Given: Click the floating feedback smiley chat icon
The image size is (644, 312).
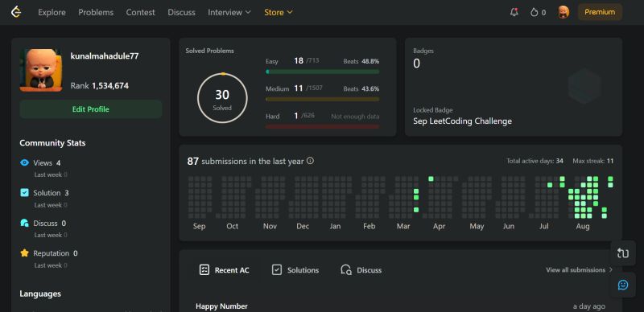Looking at the screenshot, I should [x=622, y=285].
